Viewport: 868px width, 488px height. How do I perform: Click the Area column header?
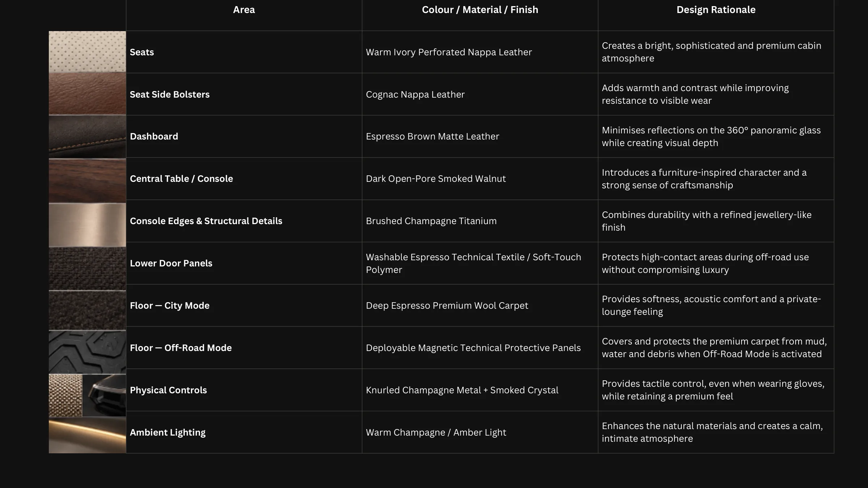pyautogui.click(x=244, y=10)
